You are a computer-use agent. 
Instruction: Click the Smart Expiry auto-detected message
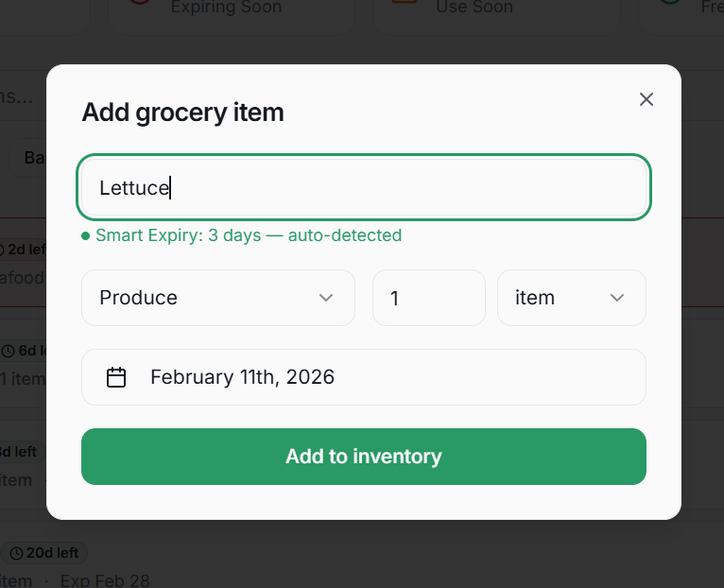[x=249, y=235]
